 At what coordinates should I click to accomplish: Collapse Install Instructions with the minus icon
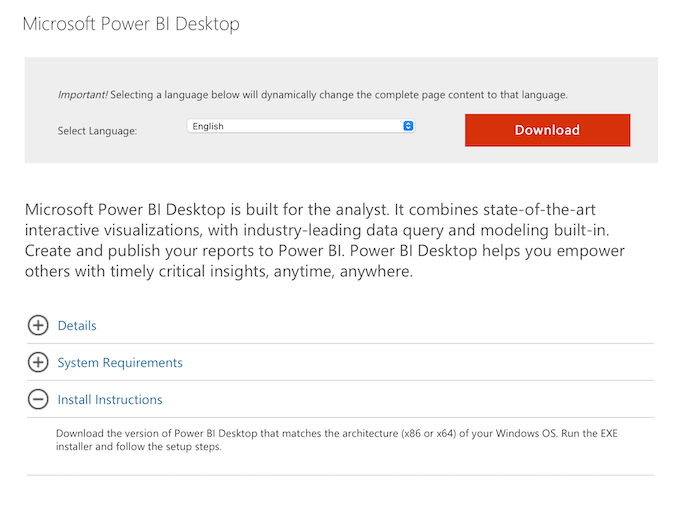[x=38, y=399]
